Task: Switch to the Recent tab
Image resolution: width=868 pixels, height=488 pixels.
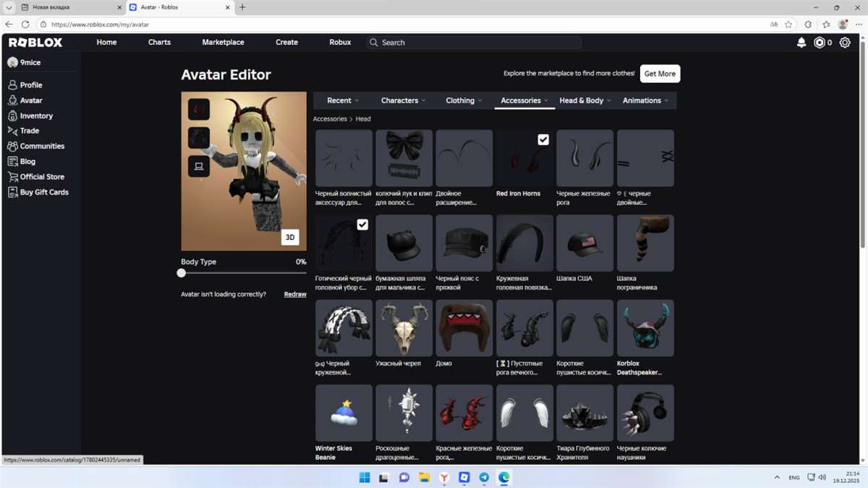Action: 339,100
